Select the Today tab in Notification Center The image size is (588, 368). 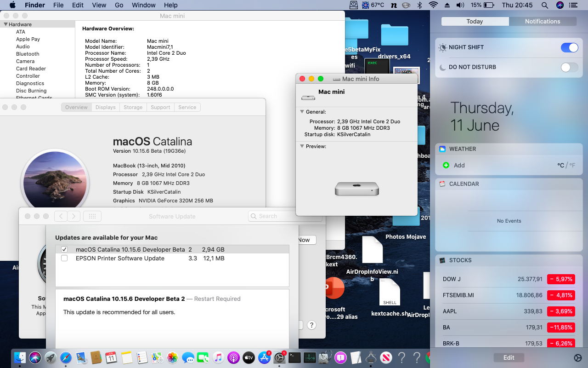(x=475, y=21)
